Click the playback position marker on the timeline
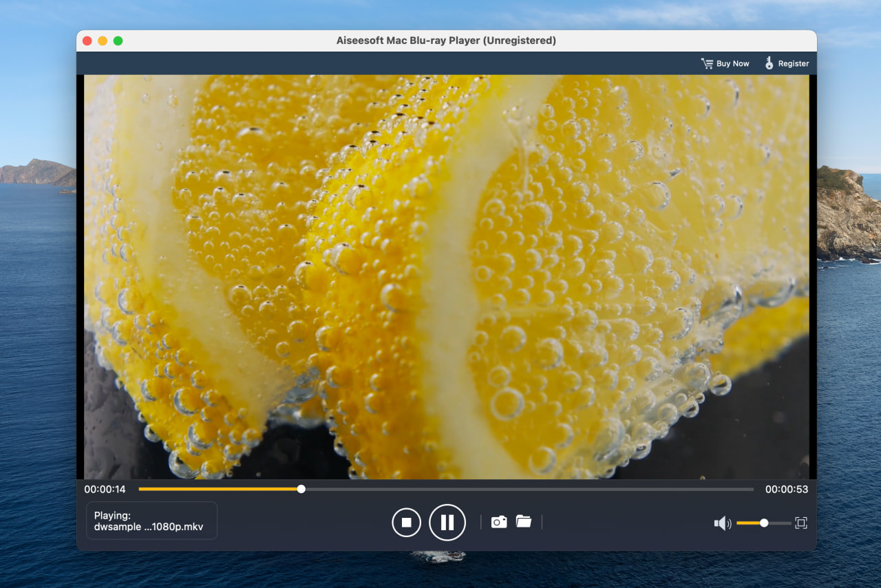The height and width of the screenshot is (588, 881). 301,489
